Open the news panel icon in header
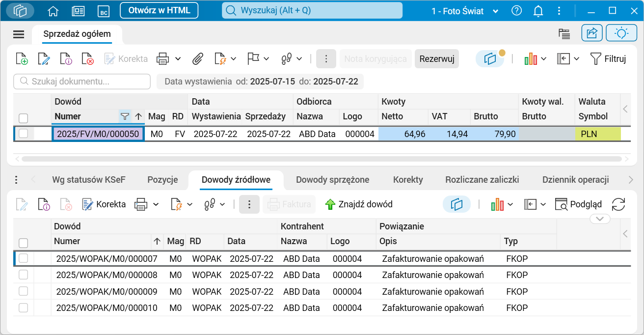This screenshot has width=644, height=335. (x=78, y=11)
